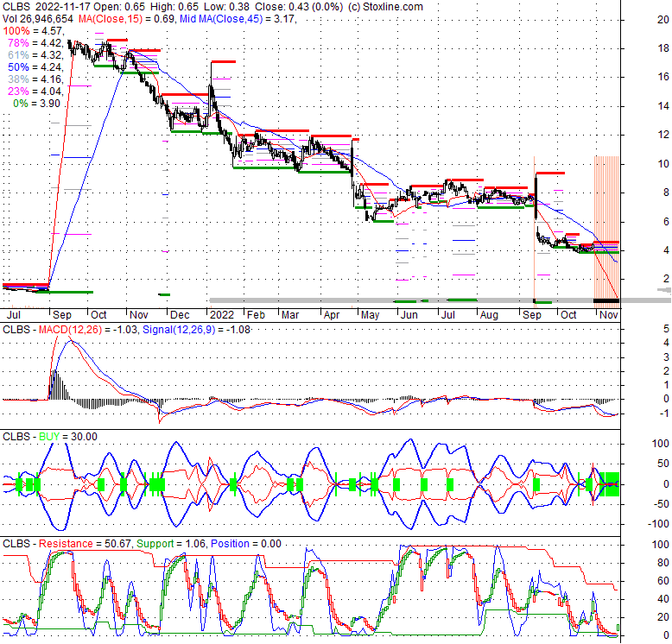Click the 'Jun' label on the time axis
The height and width of the screenshot is (644, 672).
(409, 315)
